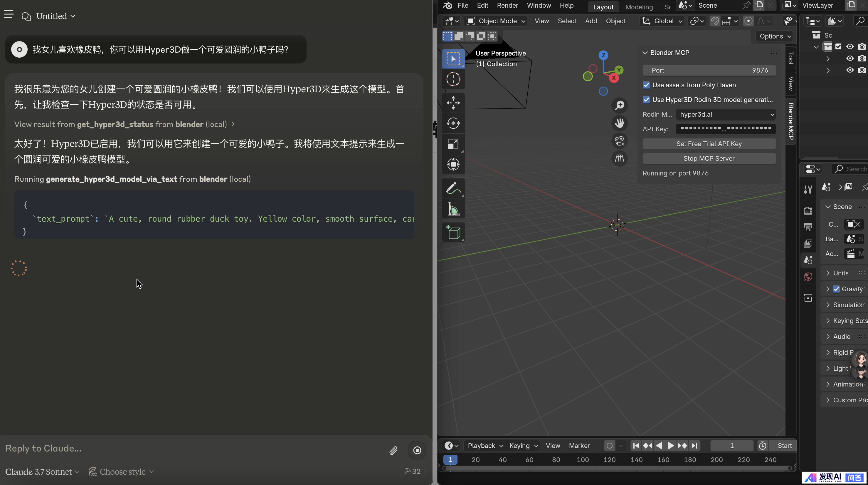Image resolution: width=868 pixels, height=485 pixels.
Task: Open the Output properties printer icon
Action: click(808, 227)
